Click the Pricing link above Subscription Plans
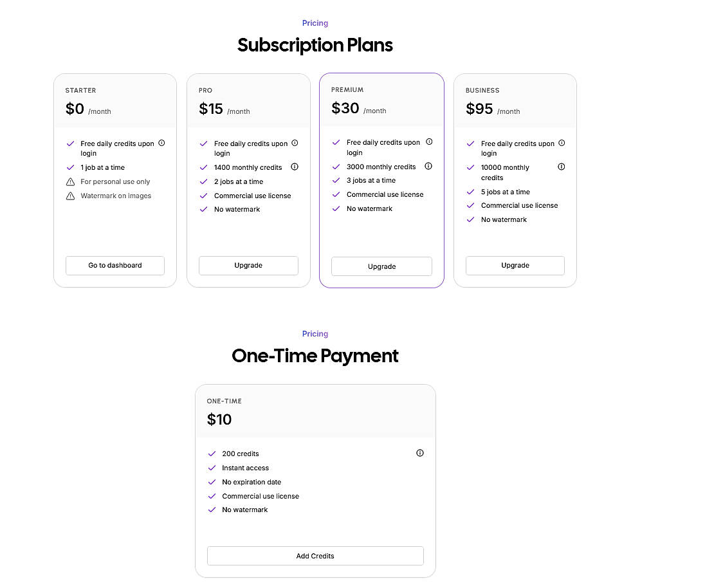Viewport: 705px width, 588px height. (x=315, y=23)
